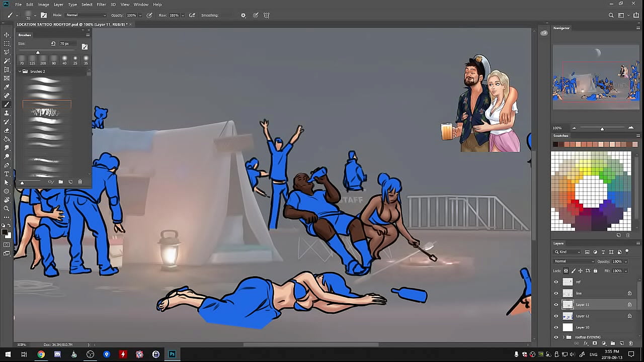Hide the Layer 10 eye icon
Screen dimensions: 644x362
[556, 327]
